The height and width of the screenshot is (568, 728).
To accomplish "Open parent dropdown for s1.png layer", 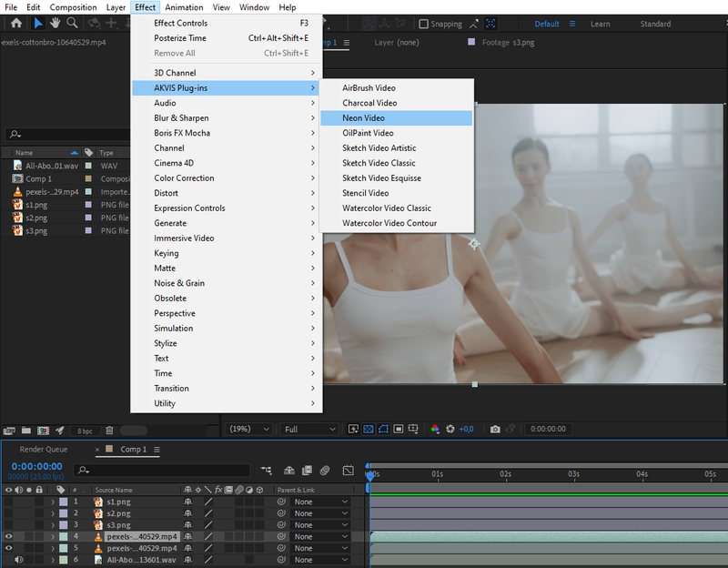I will (320, 502).
